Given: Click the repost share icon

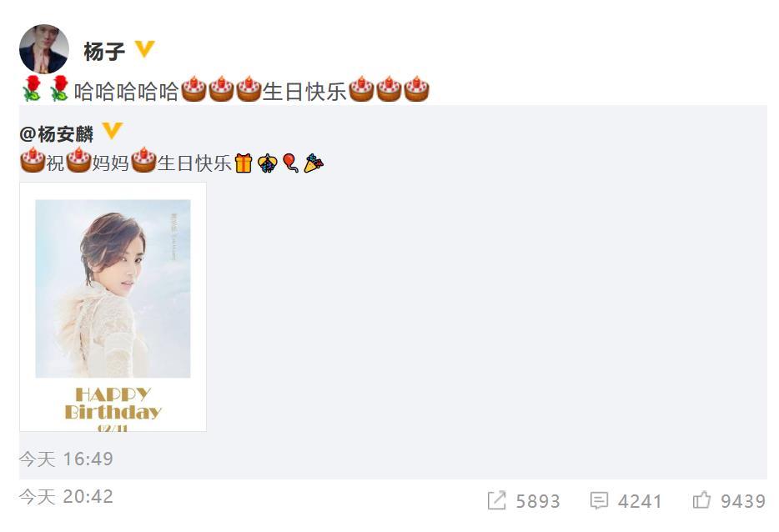Looking at the screenshot, I should coord(496,500).
